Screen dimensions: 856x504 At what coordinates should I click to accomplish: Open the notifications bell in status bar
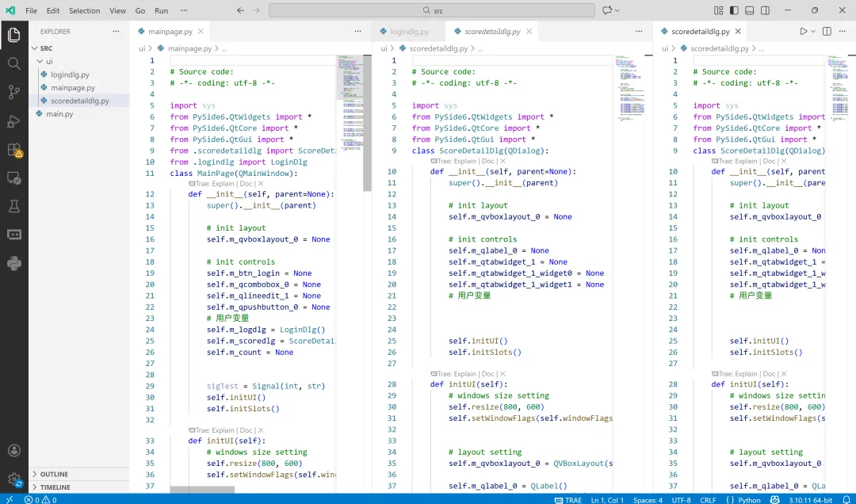point(846,499)
